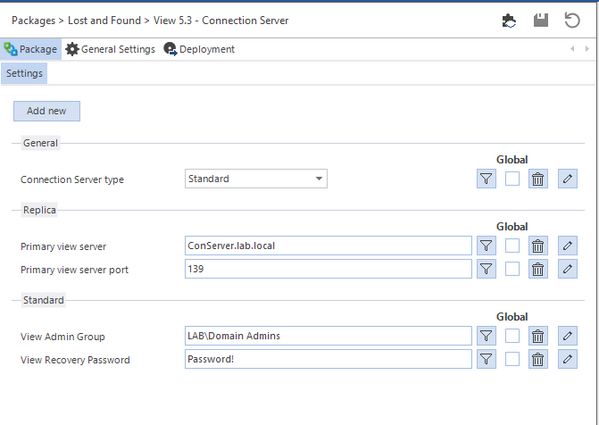Image resolution: width=599 pixels, height=425 pixels.
Task: Delete the Primary view server port setting
Action: click(538, 269)
